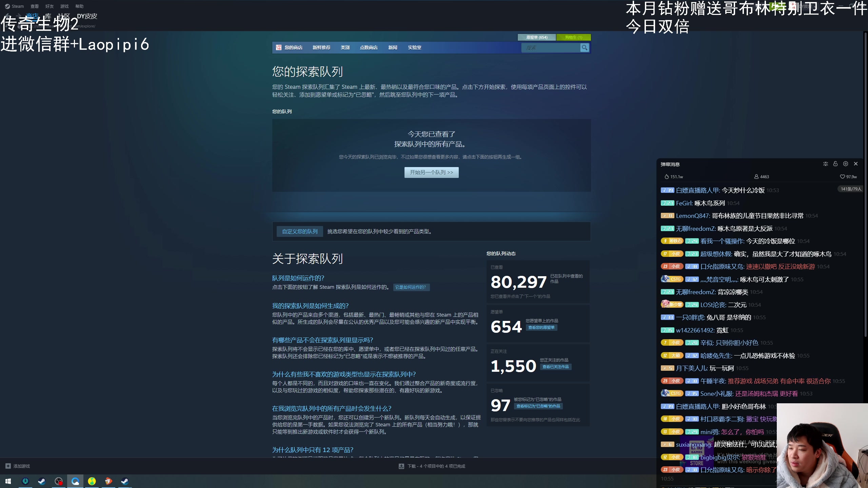The width and height of the screenshot is (868, 488).
Task: Click the flame popularity icon showing 151.1w
Action: click(x=667, y=177)
